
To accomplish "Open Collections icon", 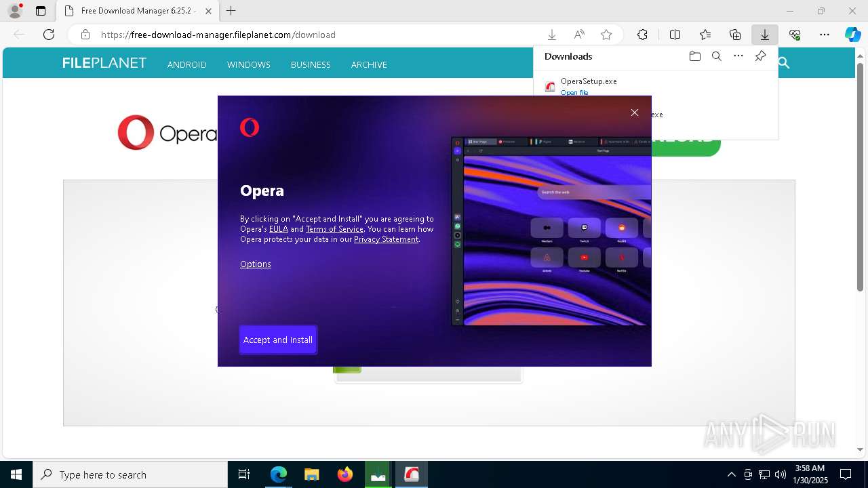I will (735, 35).
